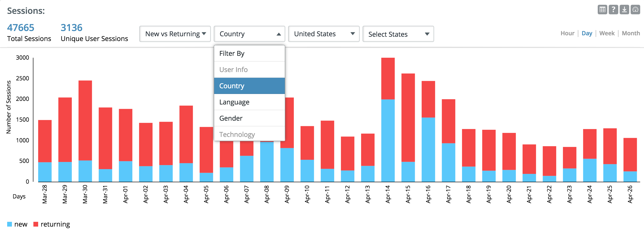
Task: Collapse the Country filter dropdown
Action: coord(249,34)
